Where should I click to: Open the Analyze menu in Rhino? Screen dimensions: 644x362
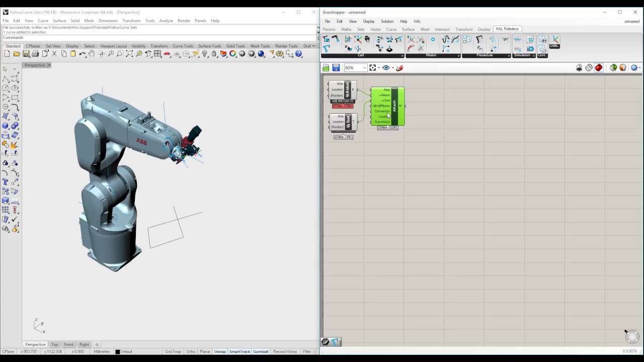166,21
